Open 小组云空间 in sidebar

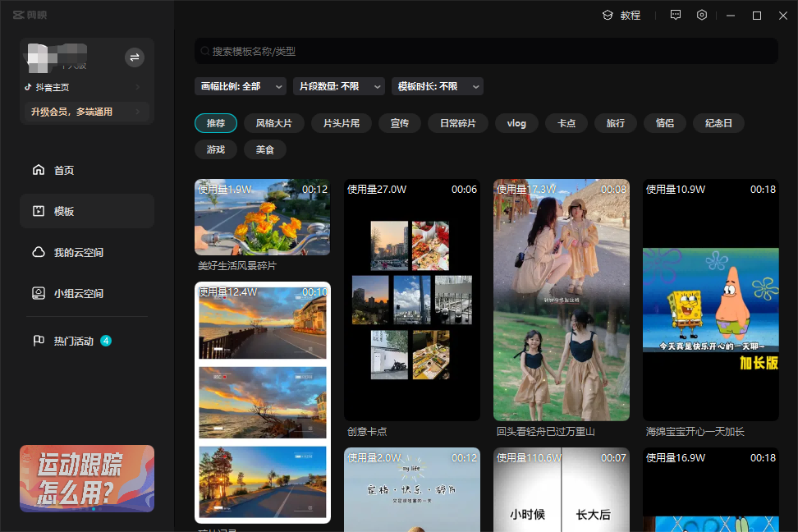[x=87, y=293]
